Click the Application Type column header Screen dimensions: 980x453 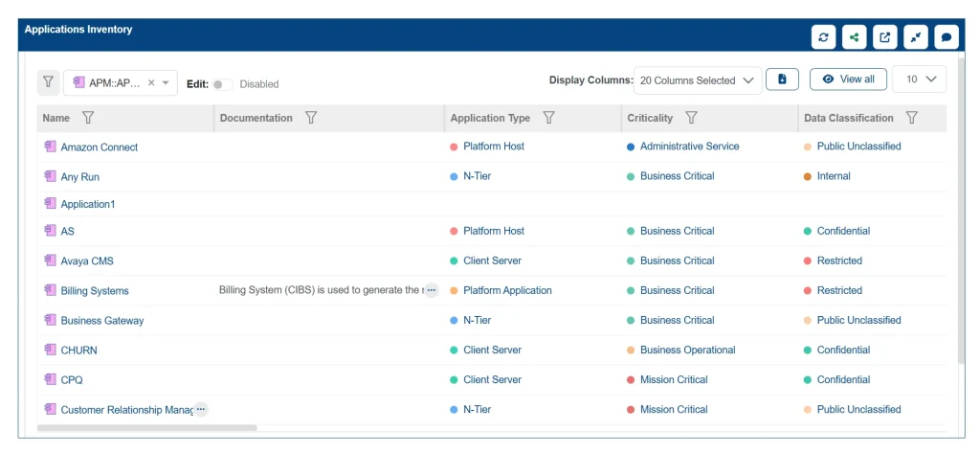(x=490, y=118)
